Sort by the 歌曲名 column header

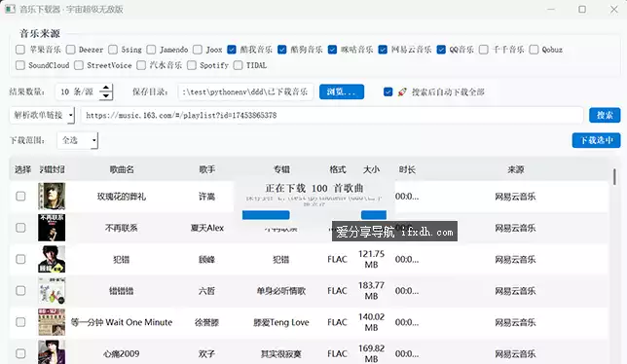tap(122, 169)
